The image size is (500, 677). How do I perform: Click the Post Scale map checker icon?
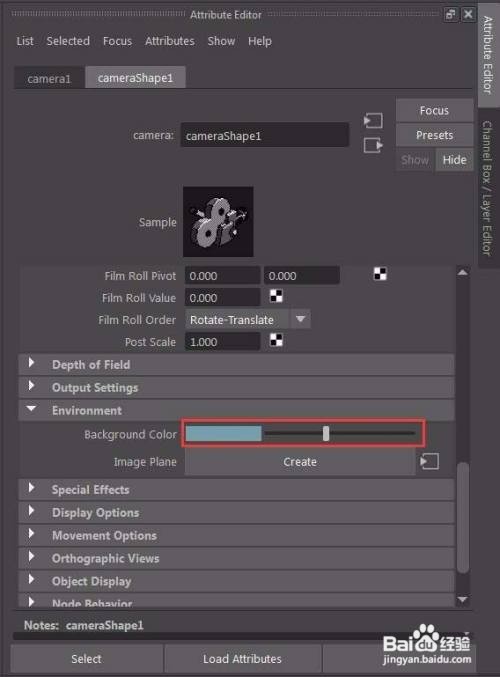tap(276, 340)
